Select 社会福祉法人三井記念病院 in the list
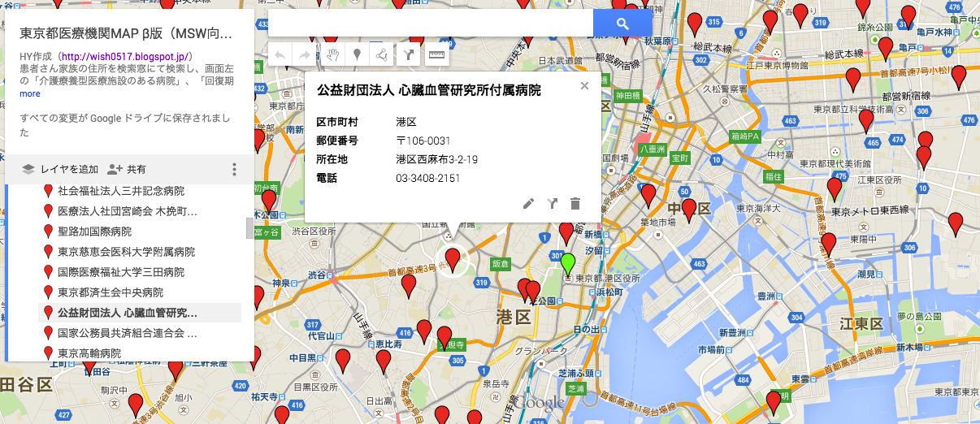 [121, 191]
